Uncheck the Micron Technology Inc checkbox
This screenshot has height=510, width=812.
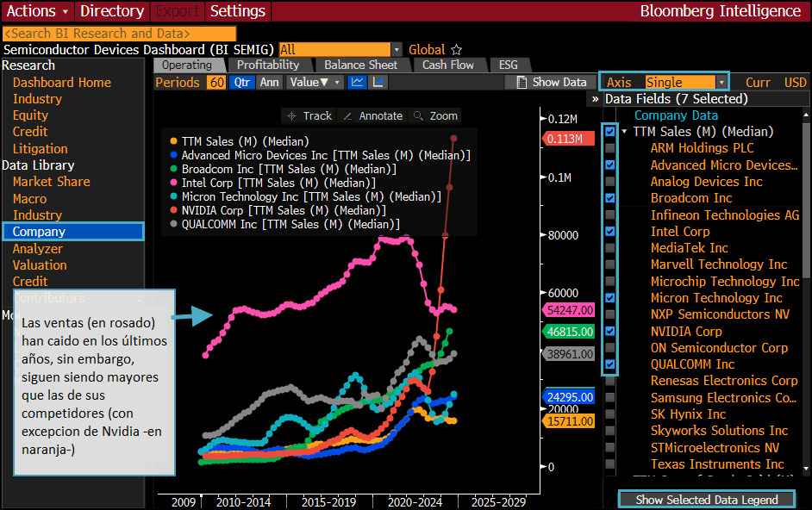coord(610,298)
